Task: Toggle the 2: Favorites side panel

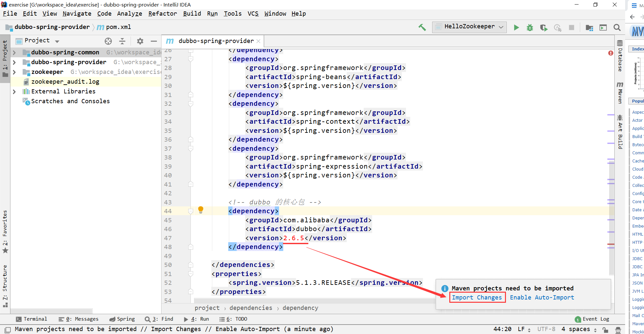Action: click(5, 231)
